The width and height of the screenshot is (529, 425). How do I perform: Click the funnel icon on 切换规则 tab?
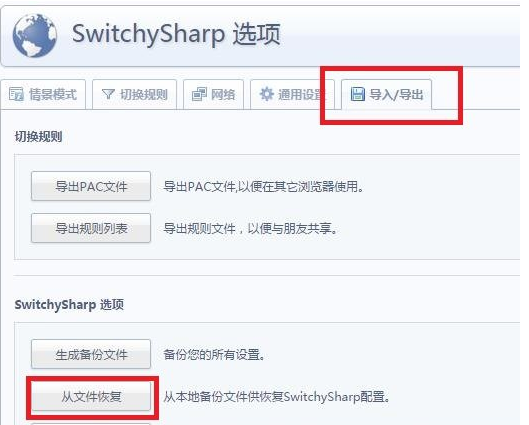point(108,94)
